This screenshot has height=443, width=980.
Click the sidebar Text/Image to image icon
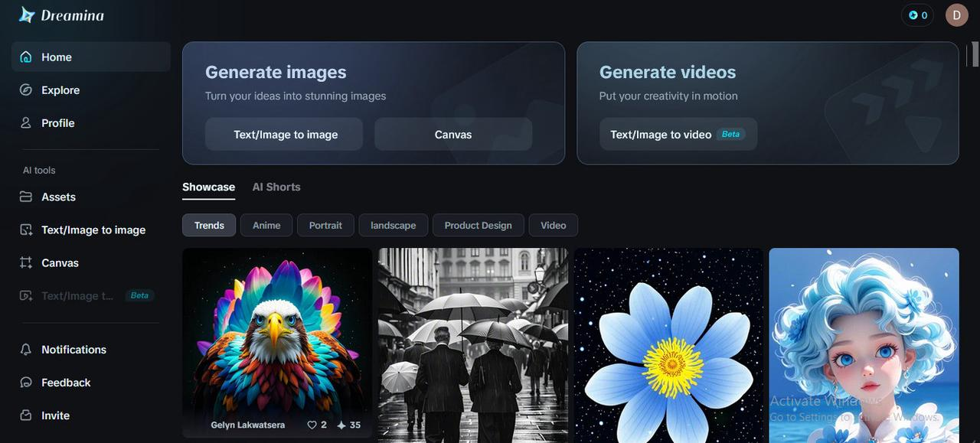click(x=26, y=230)
